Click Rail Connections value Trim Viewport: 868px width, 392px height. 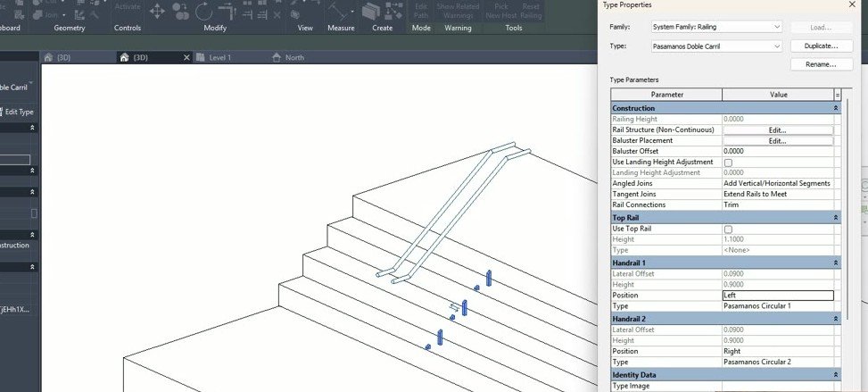[778, 204]
